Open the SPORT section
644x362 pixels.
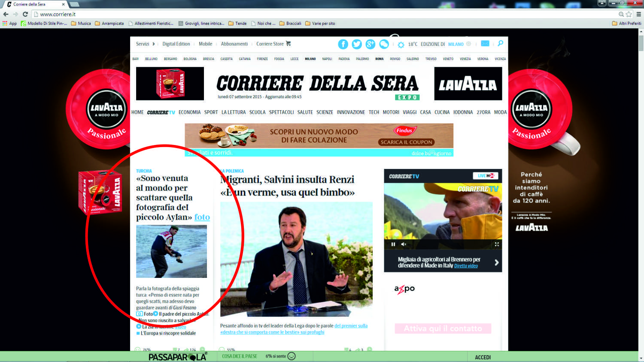click(211, 112)
